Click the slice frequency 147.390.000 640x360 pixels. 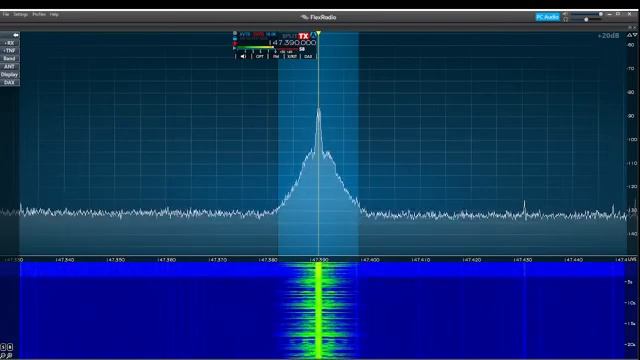pyautogui.click(x=293, y=42)
